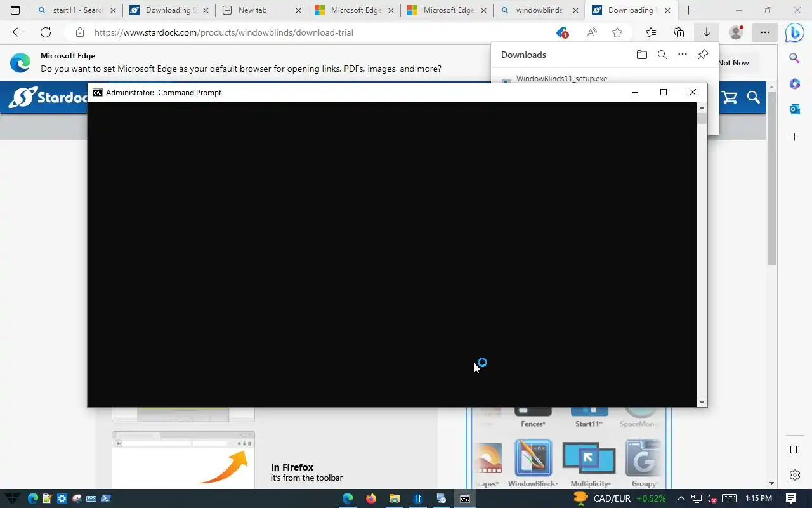The image size is (812, 508).
Task: Close the windowblinds search tab
Action: [575, 10]
